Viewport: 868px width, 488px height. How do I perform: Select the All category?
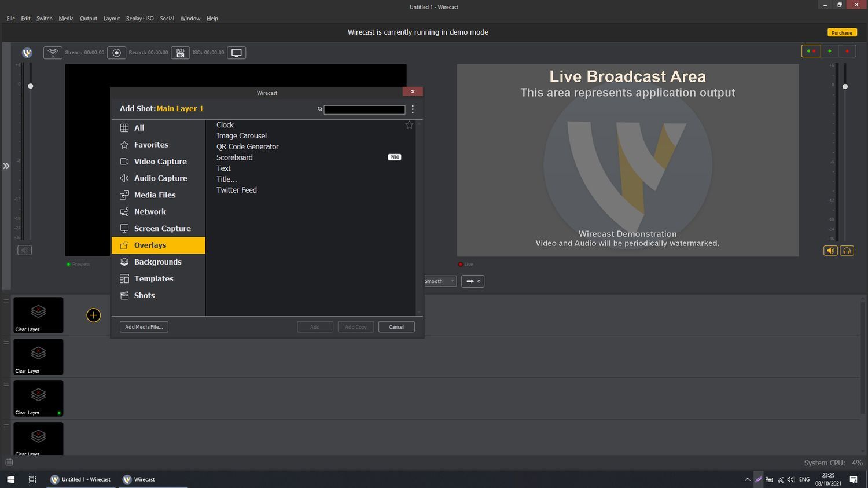[158, 128]
